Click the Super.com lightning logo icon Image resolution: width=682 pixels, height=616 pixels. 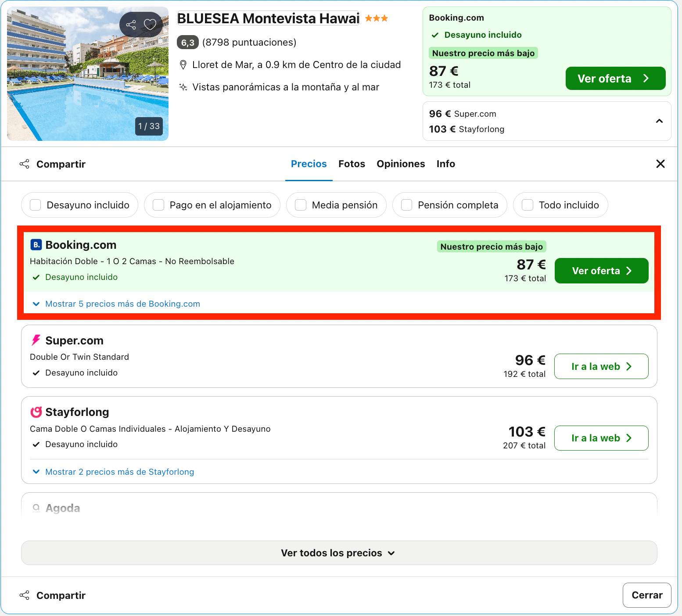pos(36,340)
